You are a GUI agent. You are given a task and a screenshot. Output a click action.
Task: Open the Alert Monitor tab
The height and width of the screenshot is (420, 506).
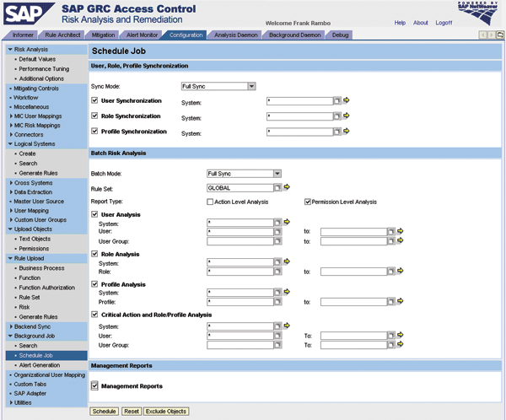tap(142, 35)
